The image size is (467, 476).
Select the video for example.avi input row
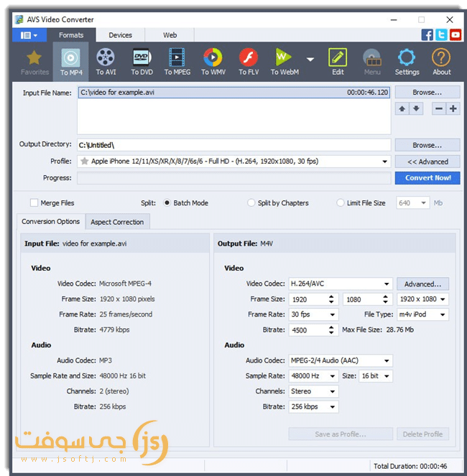coord(233,93)
